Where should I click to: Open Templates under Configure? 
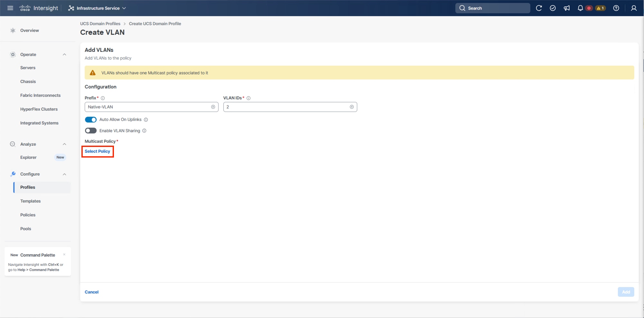[x=30, y=201]
